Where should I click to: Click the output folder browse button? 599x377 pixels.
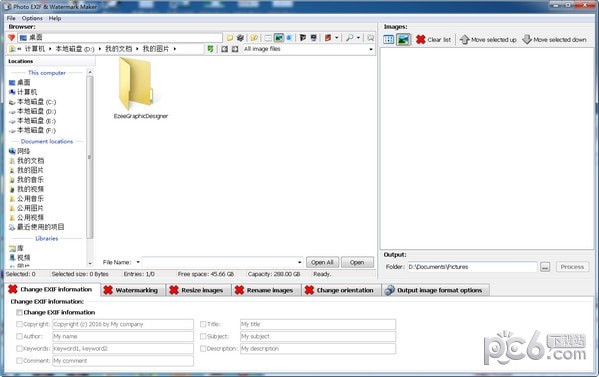tap(545, 267)
